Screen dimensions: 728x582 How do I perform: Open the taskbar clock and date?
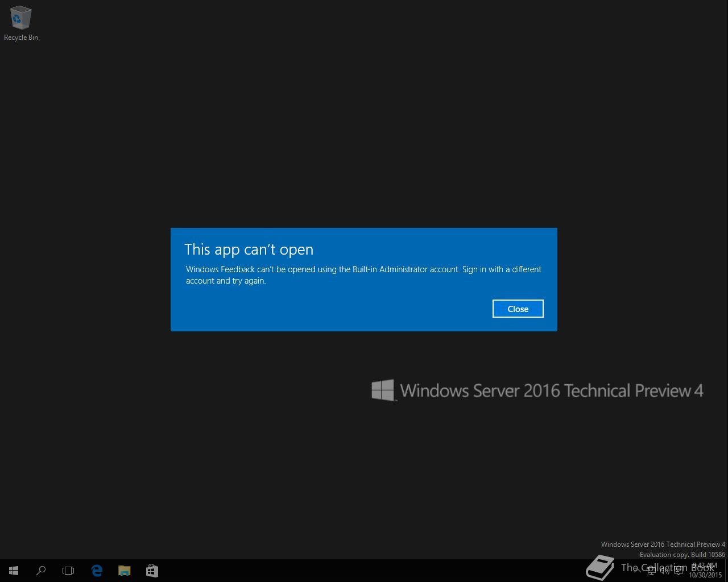pos(705,570)
